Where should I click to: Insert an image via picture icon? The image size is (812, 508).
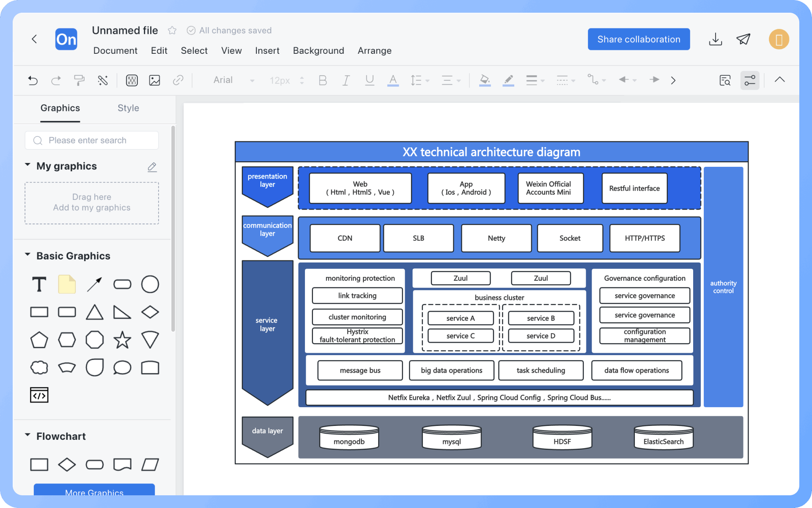(155, 80)
